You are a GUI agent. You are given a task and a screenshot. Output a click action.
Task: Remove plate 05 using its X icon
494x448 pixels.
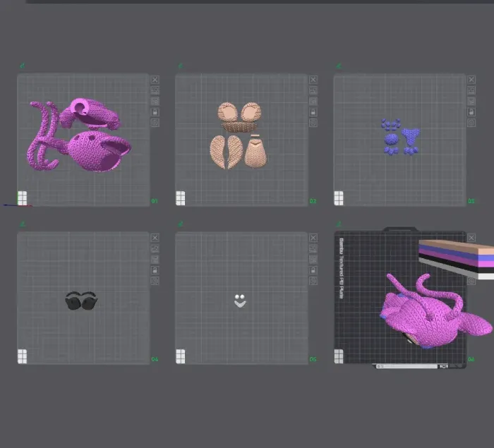coord(313,238)
